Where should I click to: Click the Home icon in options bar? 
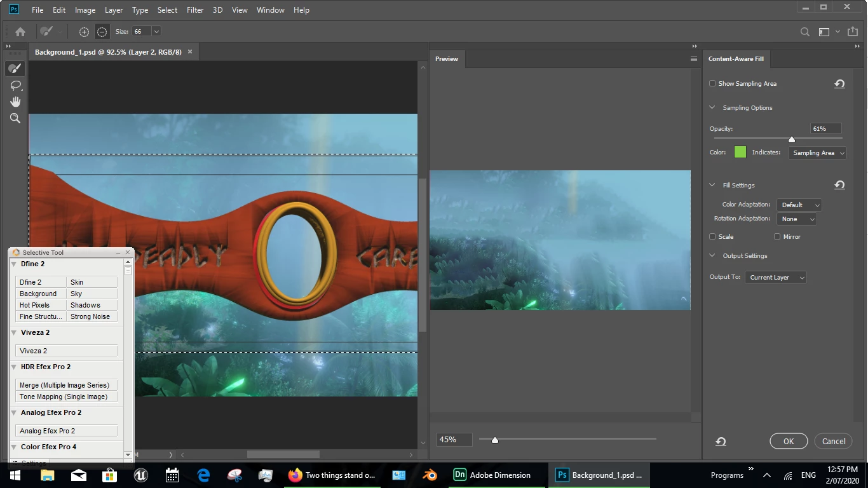pos(20,31)
